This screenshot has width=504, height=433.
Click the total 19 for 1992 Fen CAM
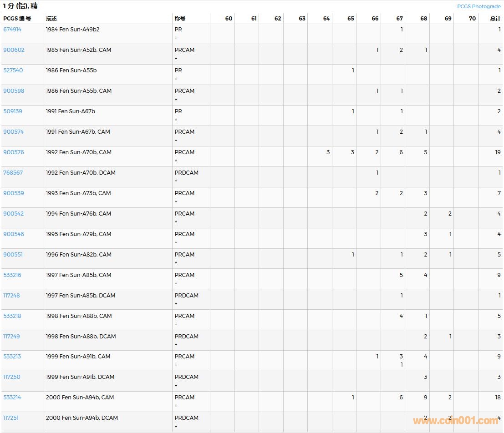498,152
